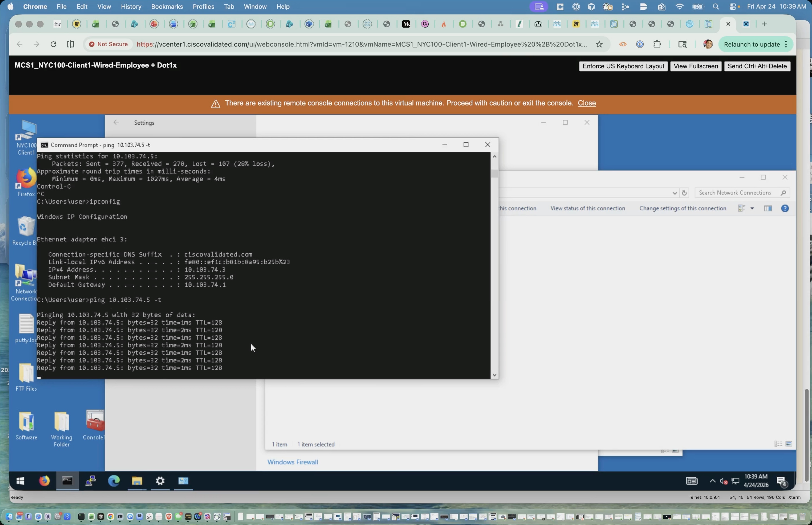Switch the console to View Fullscreen
This screenshot has width=812, height=525.
click(696, 66)
